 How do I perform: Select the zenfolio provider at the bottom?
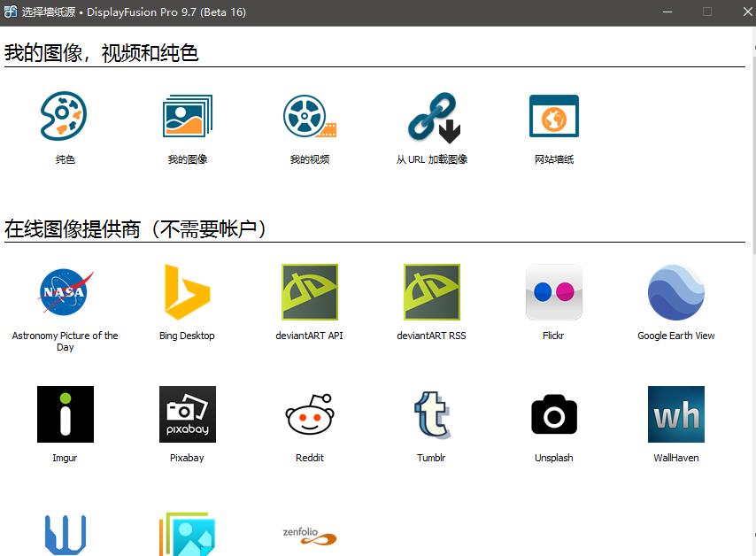pos(309,534)
